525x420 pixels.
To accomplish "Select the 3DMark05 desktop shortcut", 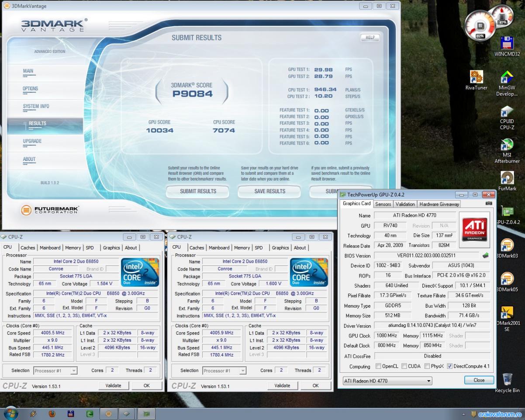I will coord(507,282).
